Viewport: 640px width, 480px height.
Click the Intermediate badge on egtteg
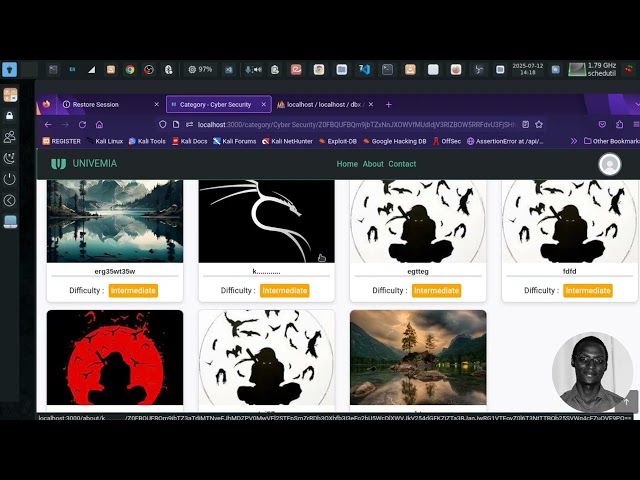click(x=436, y=291)
